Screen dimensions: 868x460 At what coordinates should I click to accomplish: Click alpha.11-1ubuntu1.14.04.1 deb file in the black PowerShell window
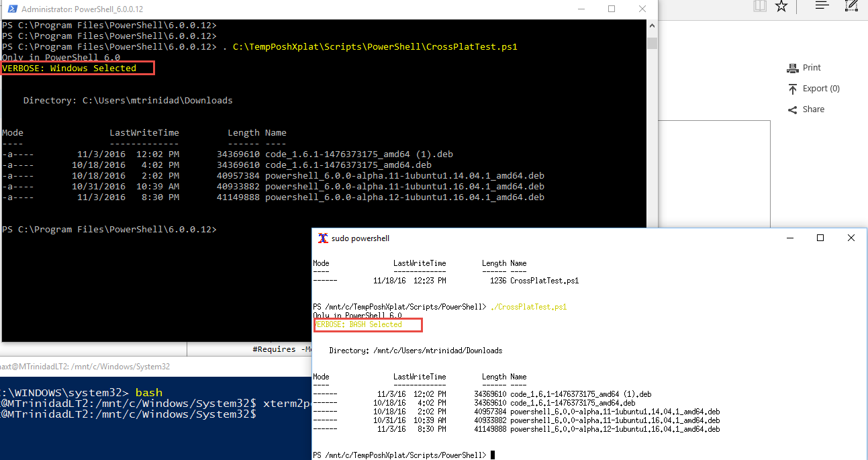tap(405, 176)
